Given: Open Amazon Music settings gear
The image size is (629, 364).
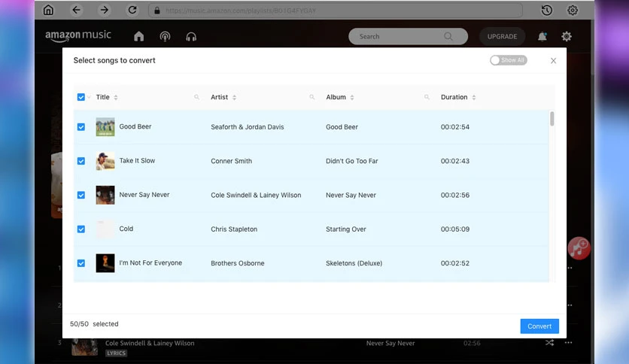Looking at the screenshot, I should pos(567,37).
